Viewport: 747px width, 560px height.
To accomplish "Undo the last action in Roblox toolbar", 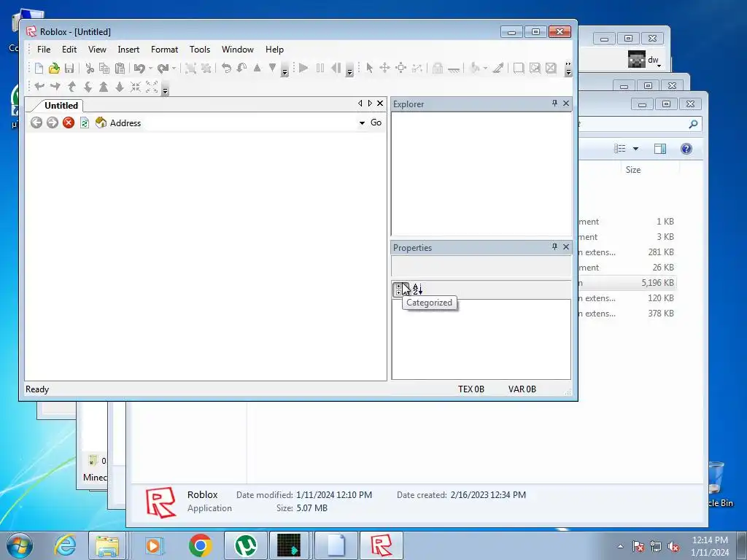I will tap(139, 68).
